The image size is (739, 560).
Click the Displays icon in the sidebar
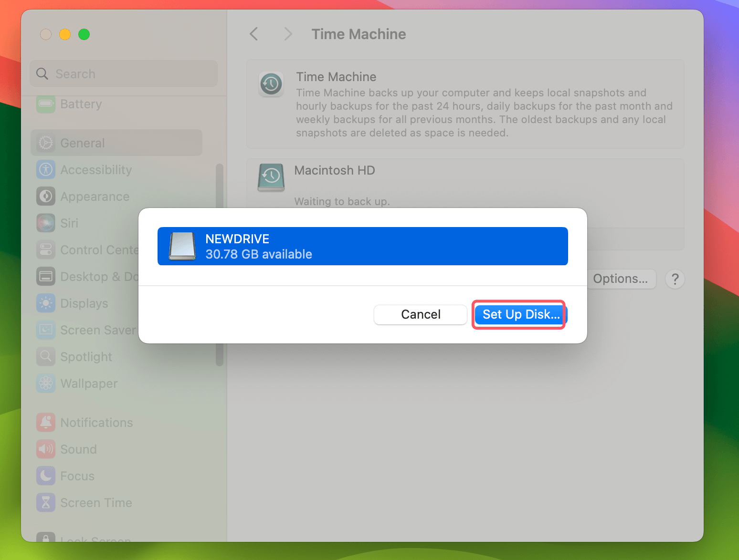(x=45, y=303)
